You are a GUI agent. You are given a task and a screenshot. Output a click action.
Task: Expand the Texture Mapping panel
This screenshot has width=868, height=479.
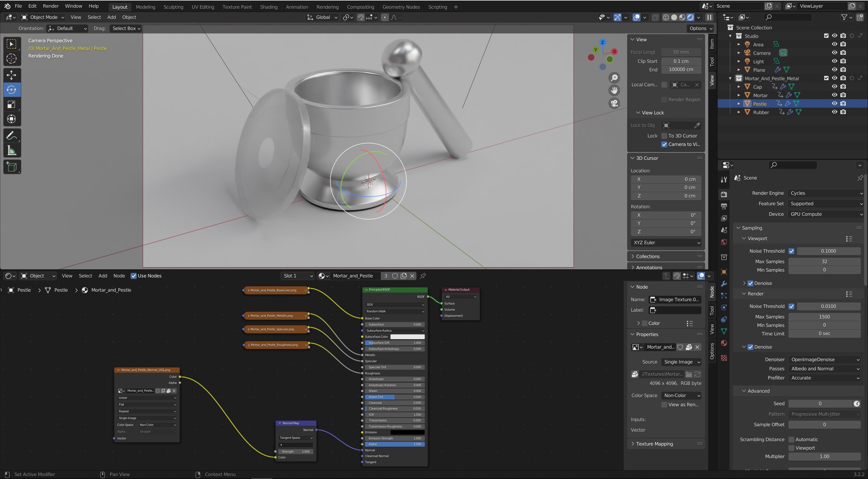[654, 444]
